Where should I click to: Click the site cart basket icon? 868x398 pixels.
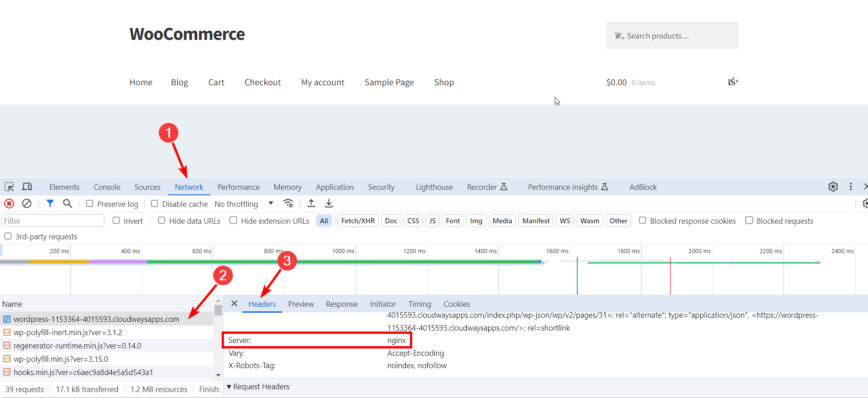(x=733, y=82)
